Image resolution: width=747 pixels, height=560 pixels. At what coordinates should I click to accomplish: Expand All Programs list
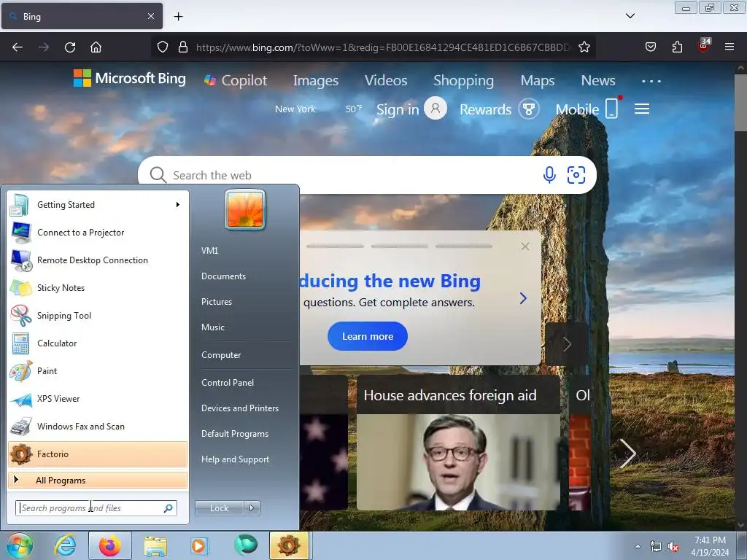click(98, 480)
